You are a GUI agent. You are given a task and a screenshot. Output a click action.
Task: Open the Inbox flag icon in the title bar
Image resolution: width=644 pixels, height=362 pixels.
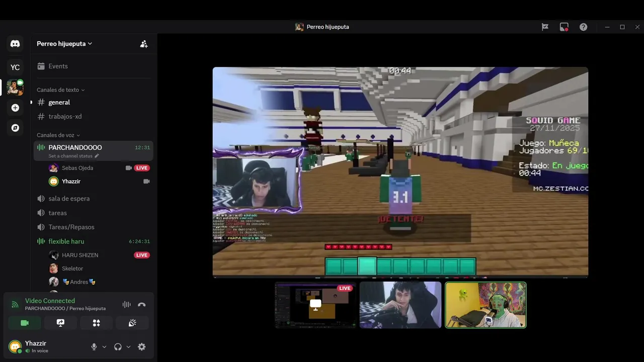[x=545, y=27]
